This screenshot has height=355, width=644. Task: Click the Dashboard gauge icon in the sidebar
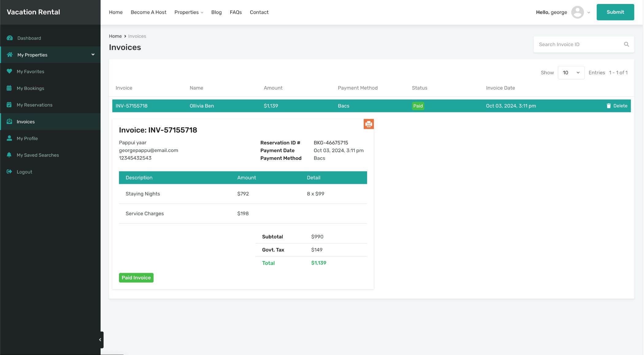[10, 38]
